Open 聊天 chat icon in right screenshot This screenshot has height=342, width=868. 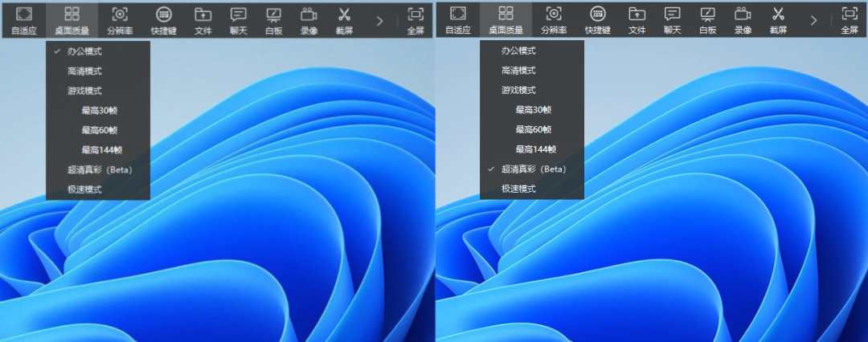pyautogui.click(x=673, y=14)
